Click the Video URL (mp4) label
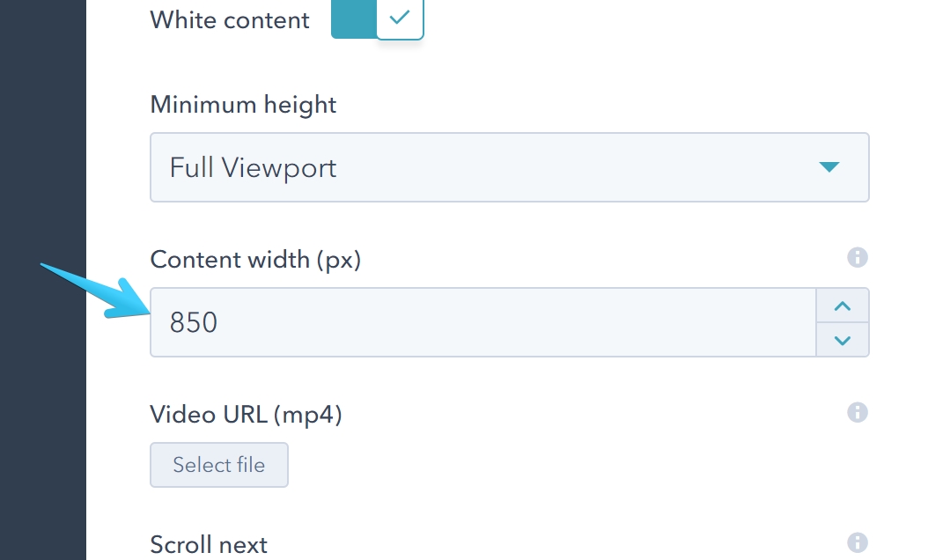The width and height of the screenshot is (928, 560). (x=246, y=414)
